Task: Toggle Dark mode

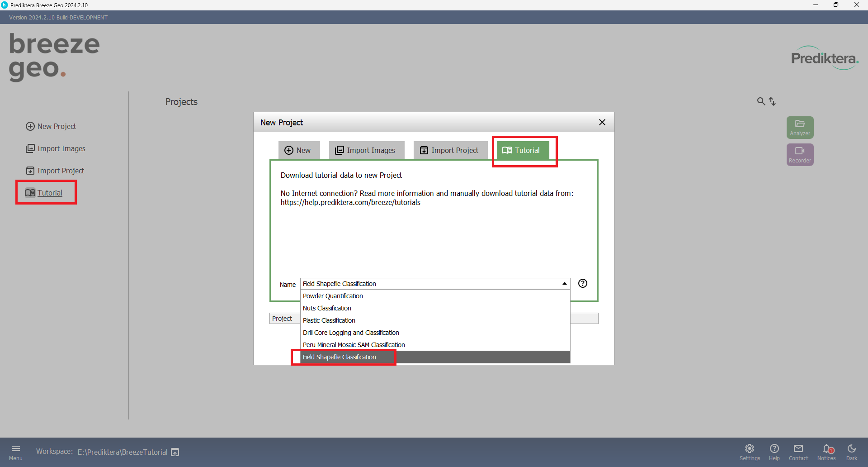Action: pyautogui.click(x=851, y=452)
